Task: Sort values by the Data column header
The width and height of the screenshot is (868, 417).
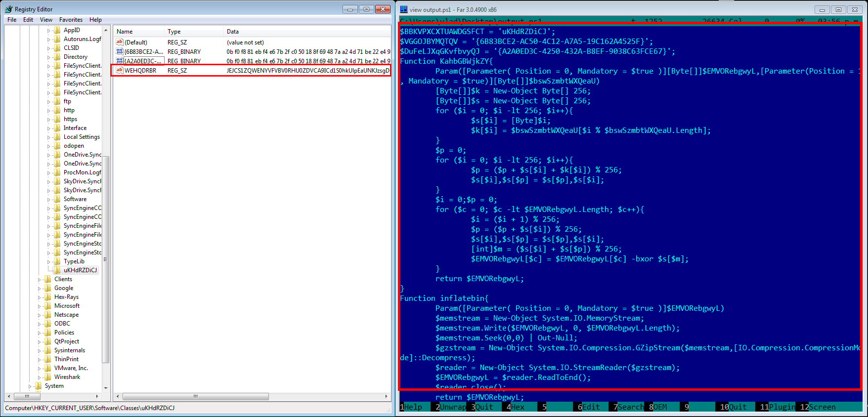Action: click(307, 32)
